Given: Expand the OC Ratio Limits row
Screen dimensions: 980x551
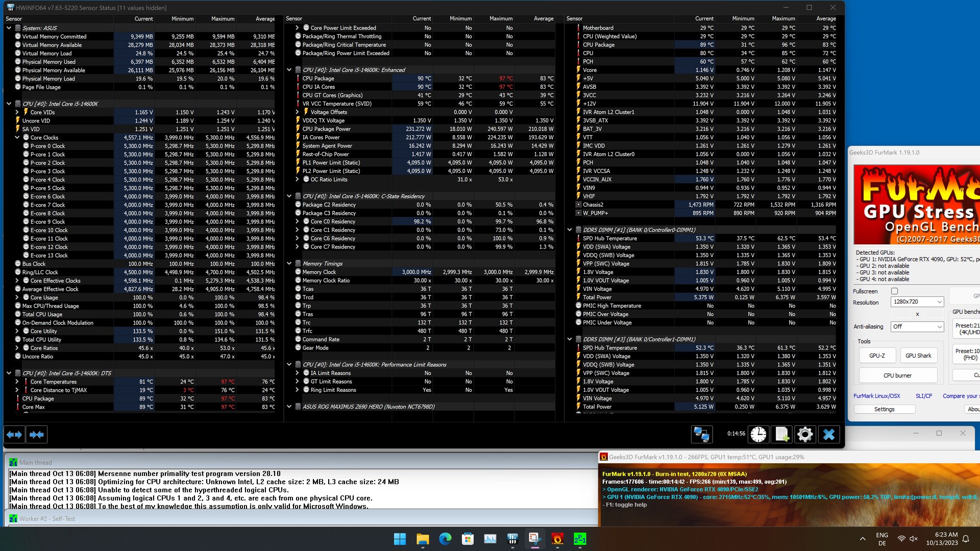Looking at the screenshot, I should [x=297, y=180].
